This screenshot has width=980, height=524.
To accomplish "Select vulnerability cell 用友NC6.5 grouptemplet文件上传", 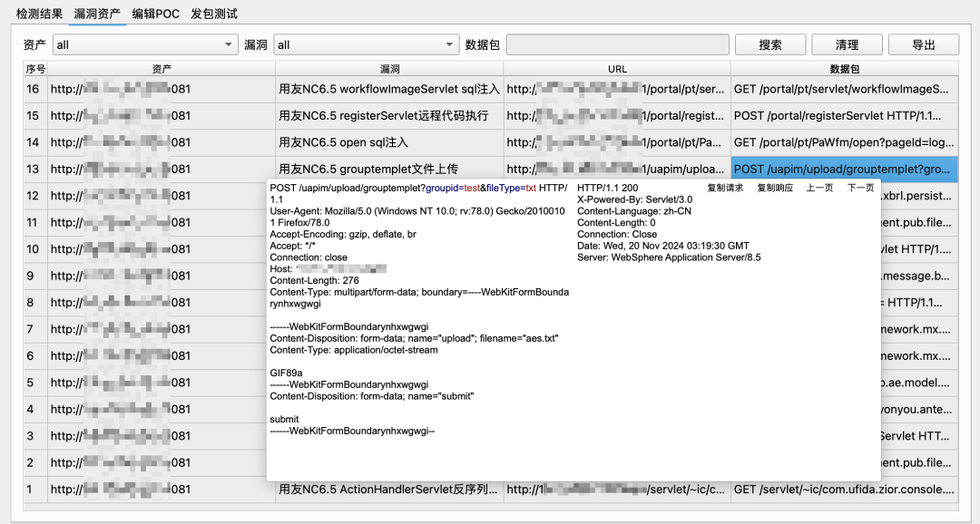I will 389,170.
